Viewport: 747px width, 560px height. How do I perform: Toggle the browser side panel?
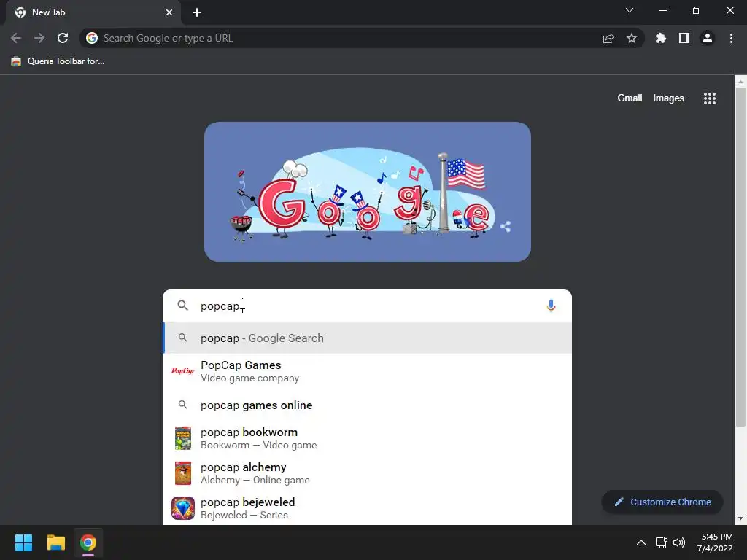coord(684,38)
